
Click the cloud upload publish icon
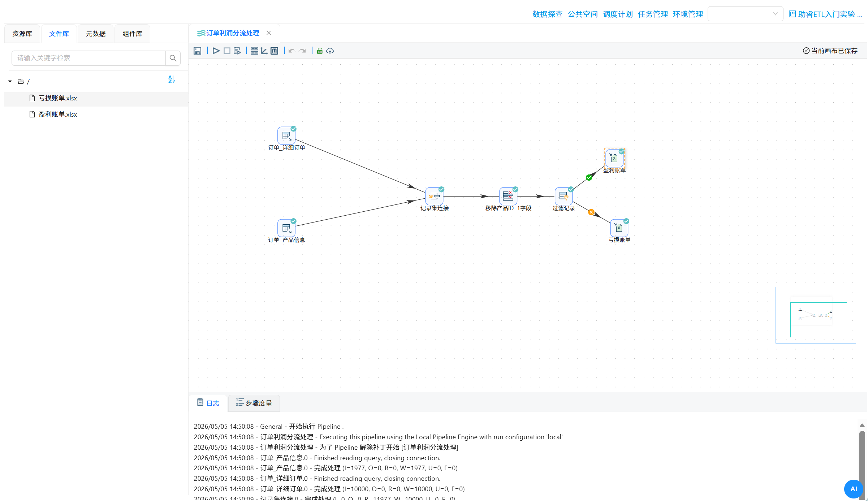coord(330,51)
